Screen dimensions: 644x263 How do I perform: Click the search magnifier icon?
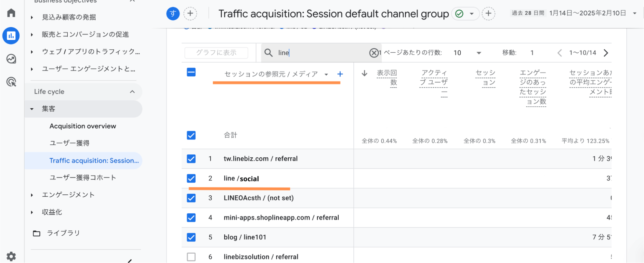coord(268,53)
